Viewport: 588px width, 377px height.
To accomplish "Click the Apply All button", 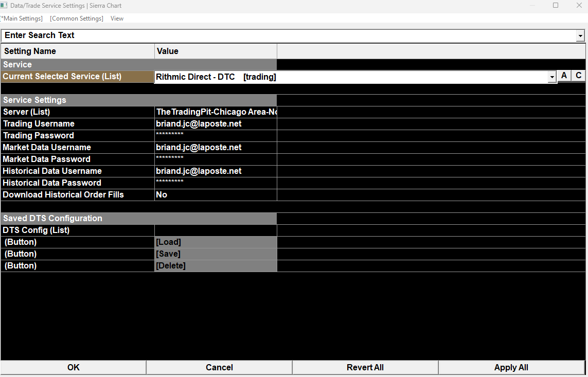I will (x=511, y=368).
